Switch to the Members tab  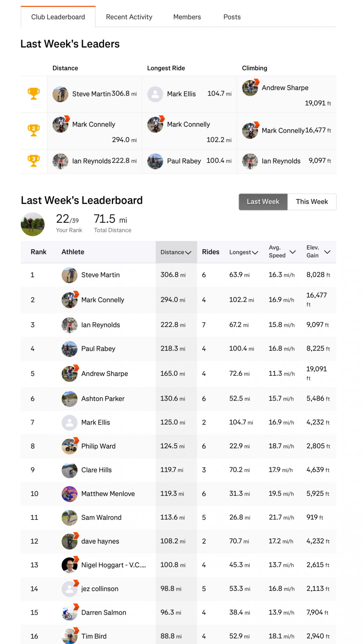(x=187, y=17)
